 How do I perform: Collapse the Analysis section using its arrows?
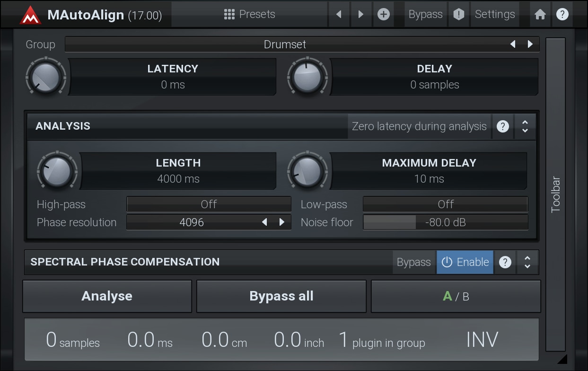pos(525,126)
